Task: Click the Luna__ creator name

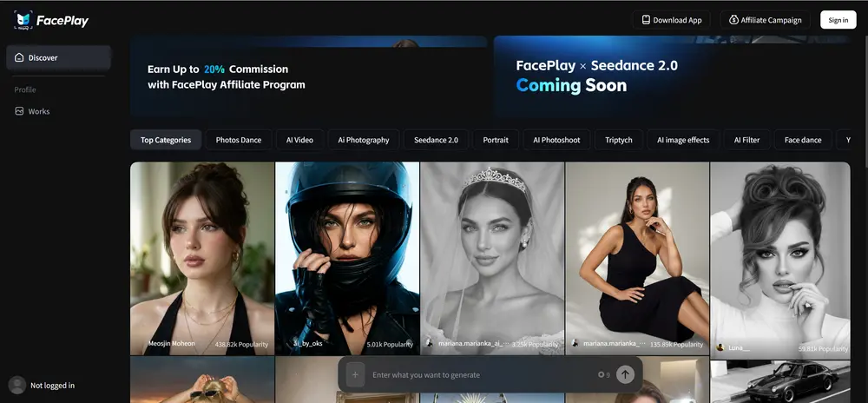Action: (x=740, y=347)
